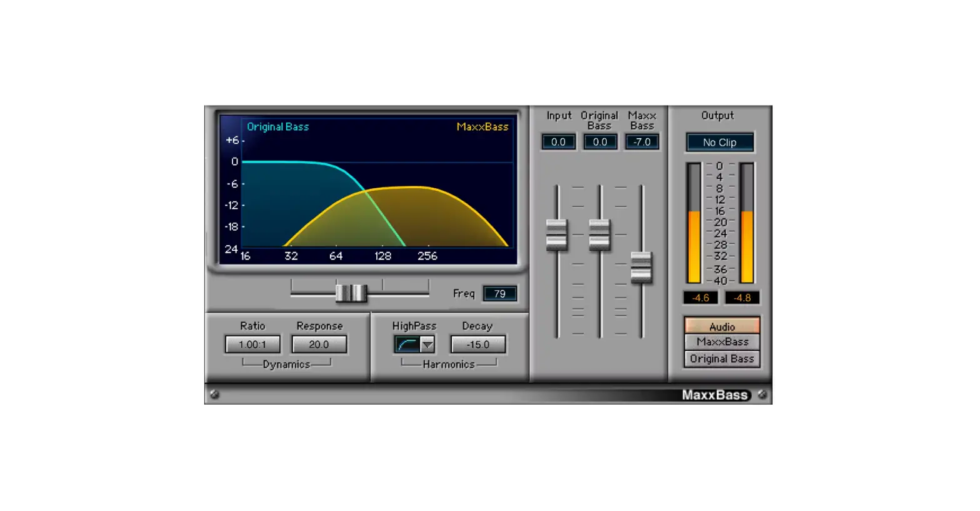Click the Freq label

point(464,293)
